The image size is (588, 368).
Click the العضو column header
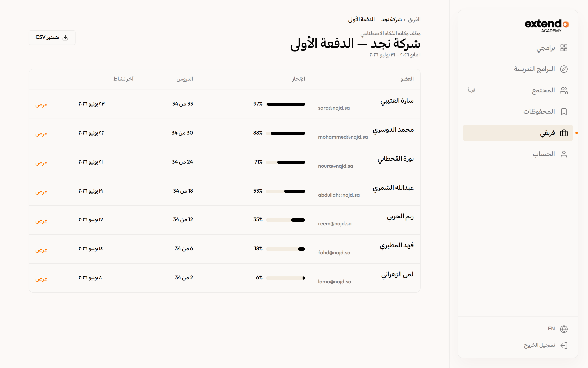407,79
